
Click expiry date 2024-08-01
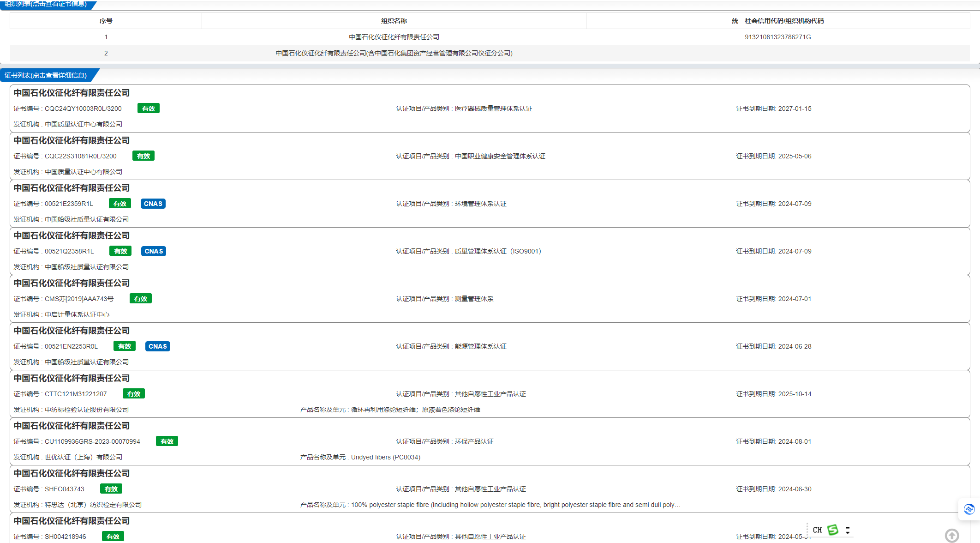[795, 441]
